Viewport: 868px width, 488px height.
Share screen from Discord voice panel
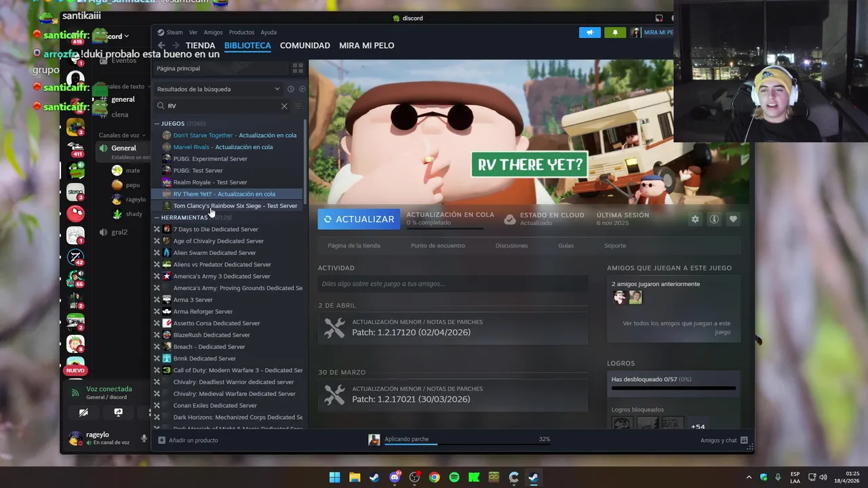(x=118, y=412)
